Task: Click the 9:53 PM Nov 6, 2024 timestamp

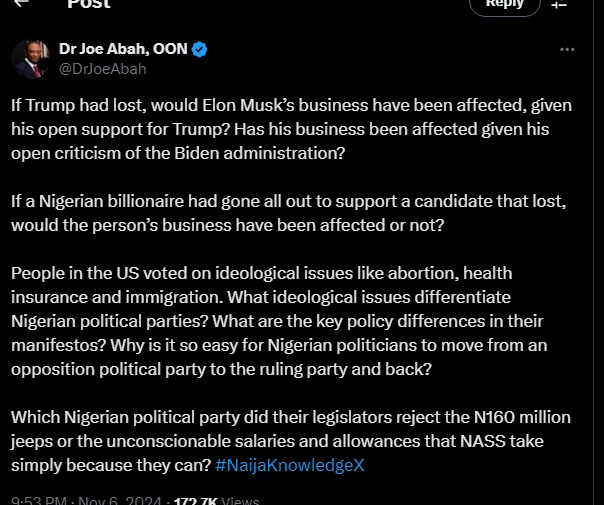Action: tap(75, 496)
